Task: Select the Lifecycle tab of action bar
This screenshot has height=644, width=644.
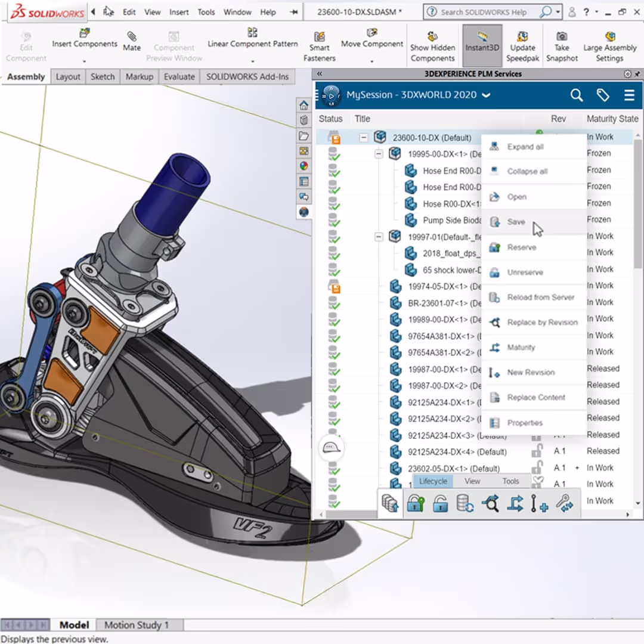Action: 434,481
